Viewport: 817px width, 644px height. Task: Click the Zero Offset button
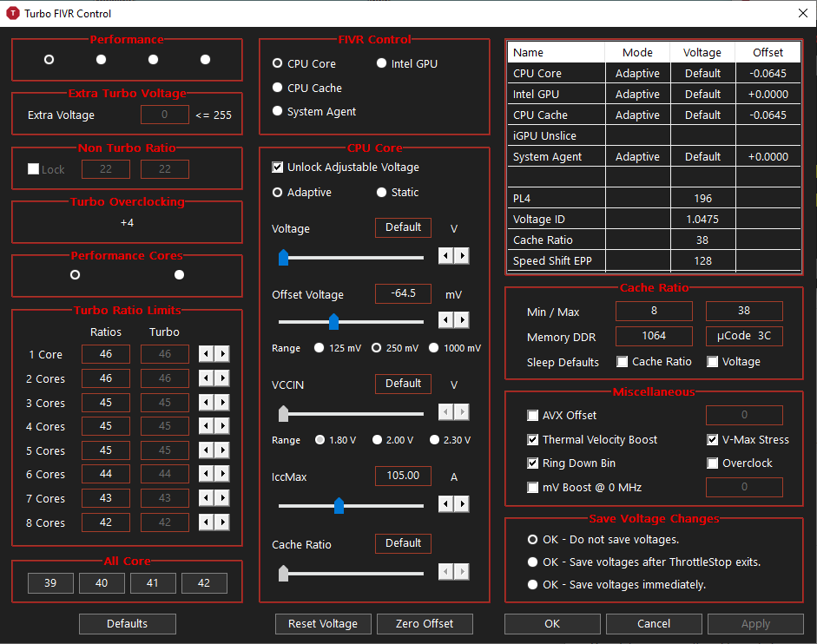click(425, 624)
